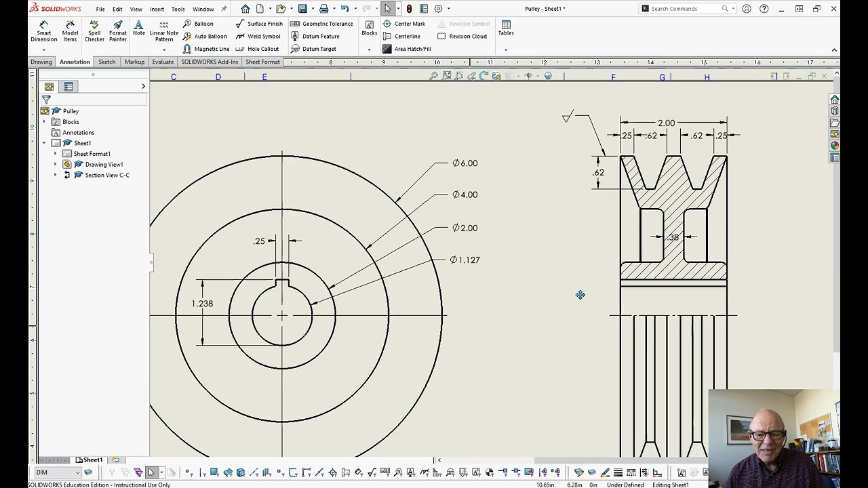Screen dimensions: 868x488
Task: Choose Linear Note Pattern
Action: point(164,32)
